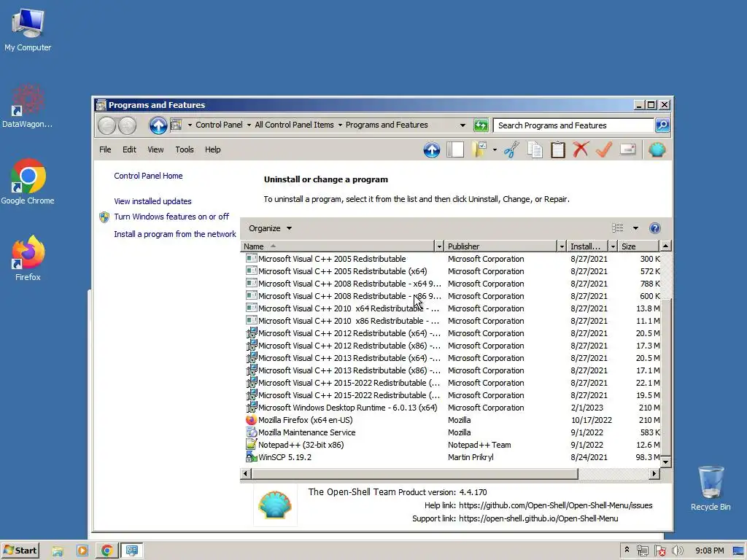Viewport: 747px width, 560px height.
Task: Open the Tools menu
Action: tap(185, 149)
